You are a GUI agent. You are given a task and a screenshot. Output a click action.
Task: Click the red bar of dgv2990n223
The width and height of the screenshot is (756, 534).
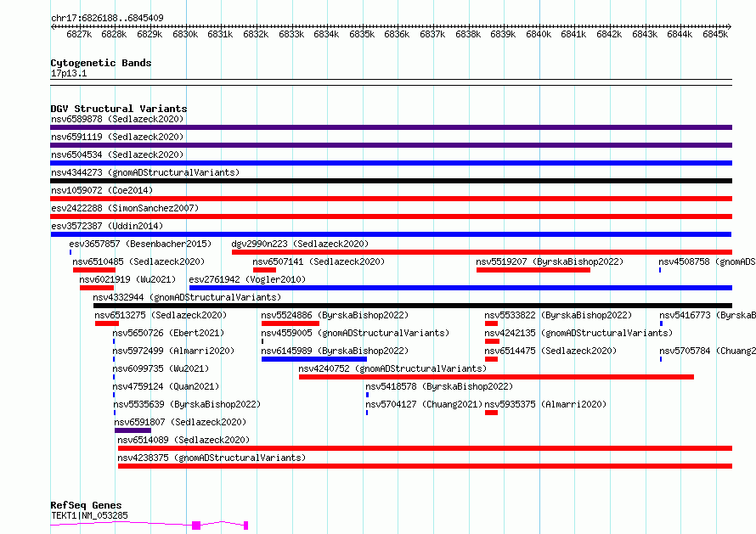[x=482, y=252]
